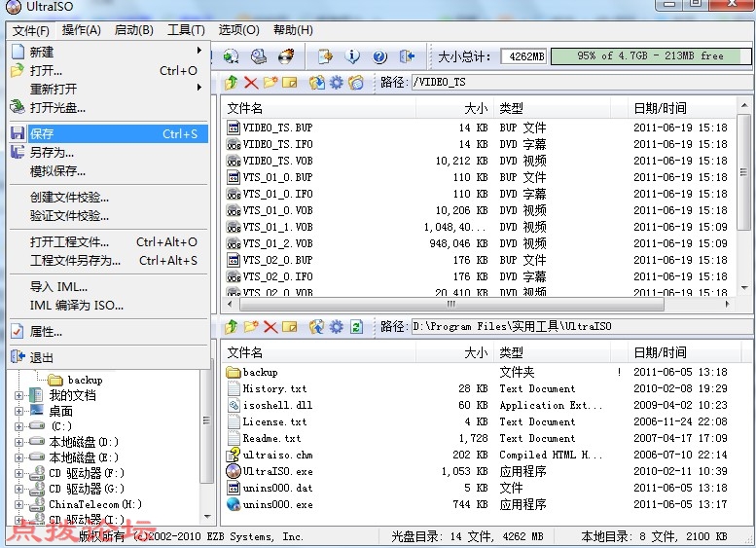This screenshot has height=548, width=756.
Task: Click the rename icon in the local toolbar
Action: coord(289,327)
